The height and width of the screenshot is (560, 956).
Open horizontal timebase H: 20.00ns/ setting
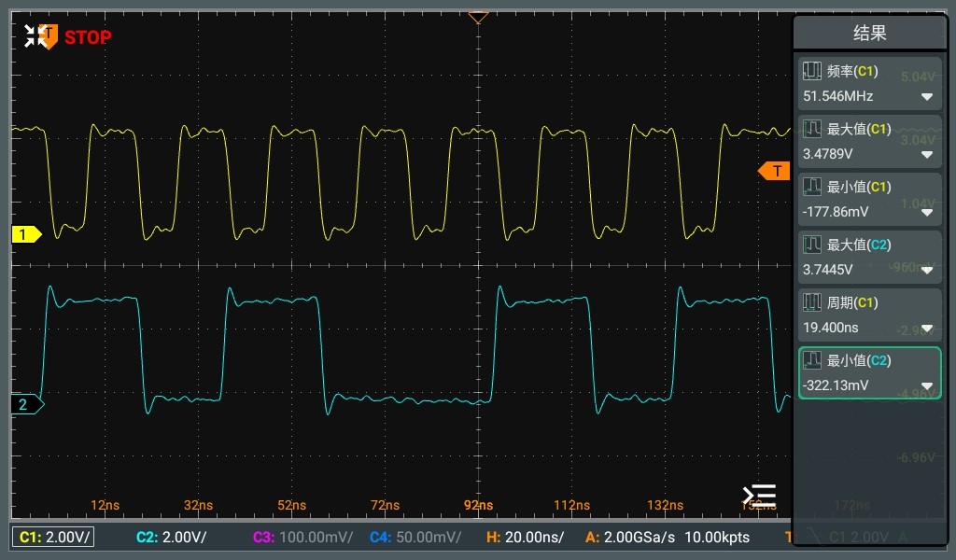526,537
